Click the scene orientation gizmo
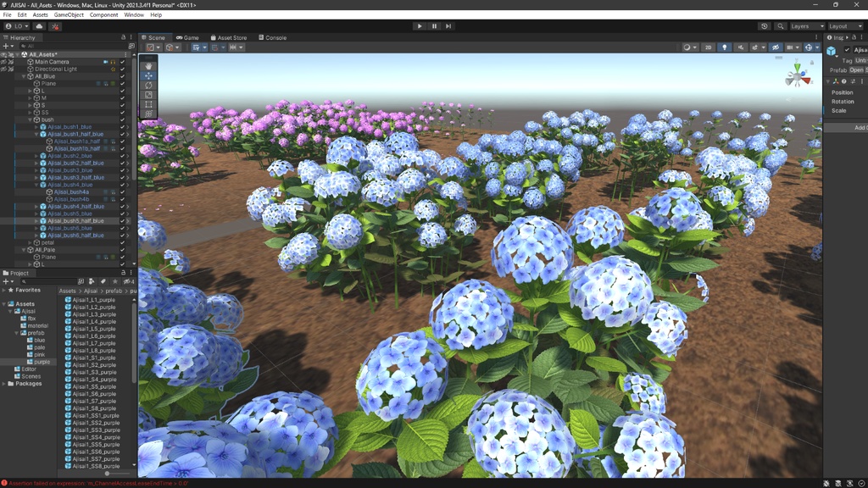The height and width of the screenshot is (488, 868). click(x=797, y=76)
